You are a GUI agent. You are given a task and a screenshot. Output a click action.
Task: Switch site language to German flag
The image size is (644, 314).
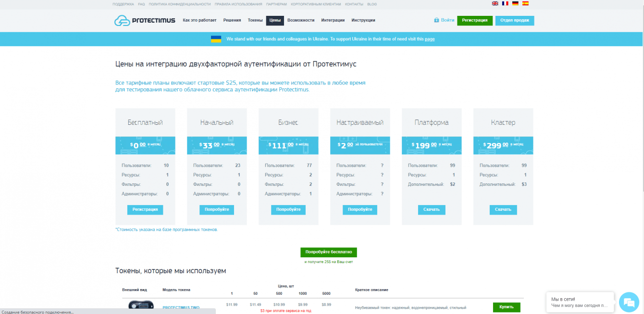[515, 3]
